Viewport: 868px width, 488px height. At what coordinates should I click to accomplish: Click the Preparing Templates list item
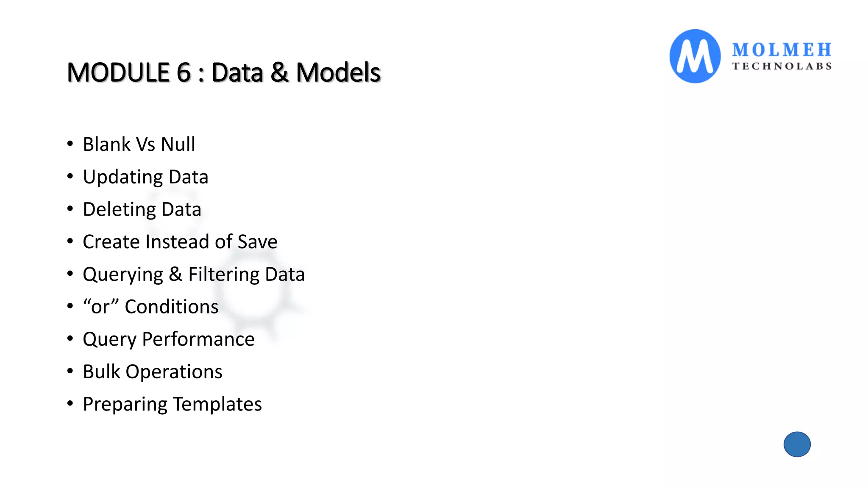point(172,404)
